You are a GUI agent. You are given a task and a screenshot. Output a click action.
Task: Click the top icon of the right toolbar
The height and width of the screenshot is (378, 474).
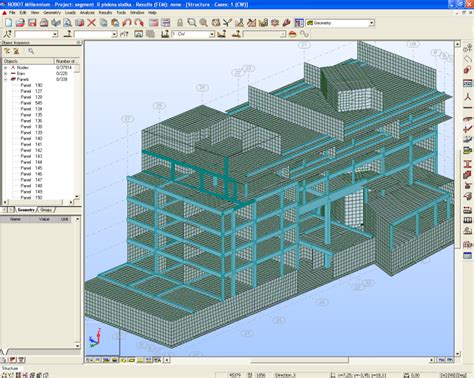pyautogui.click(x=468, y=49)
